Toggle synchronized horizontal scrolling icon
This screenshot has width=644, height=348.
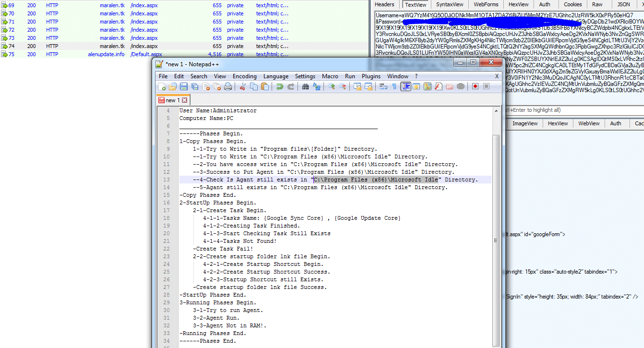coord(368,86)
